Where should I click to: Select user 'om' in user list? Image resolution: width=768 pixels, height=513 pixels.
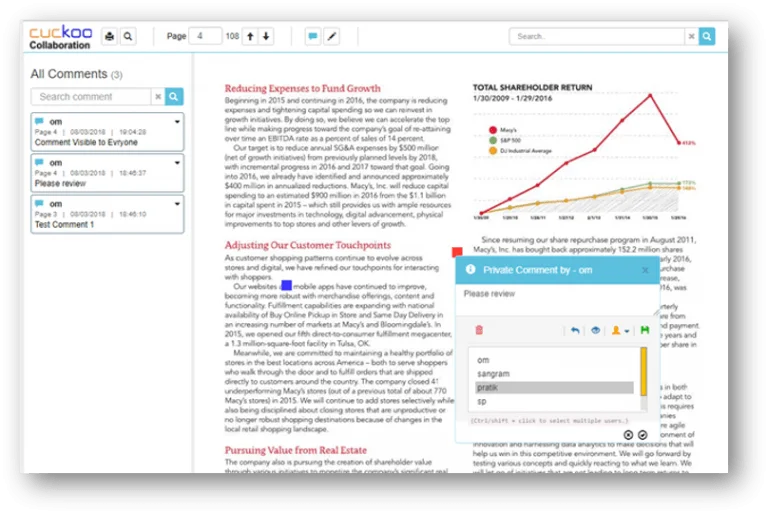click(x=554, y=360)
